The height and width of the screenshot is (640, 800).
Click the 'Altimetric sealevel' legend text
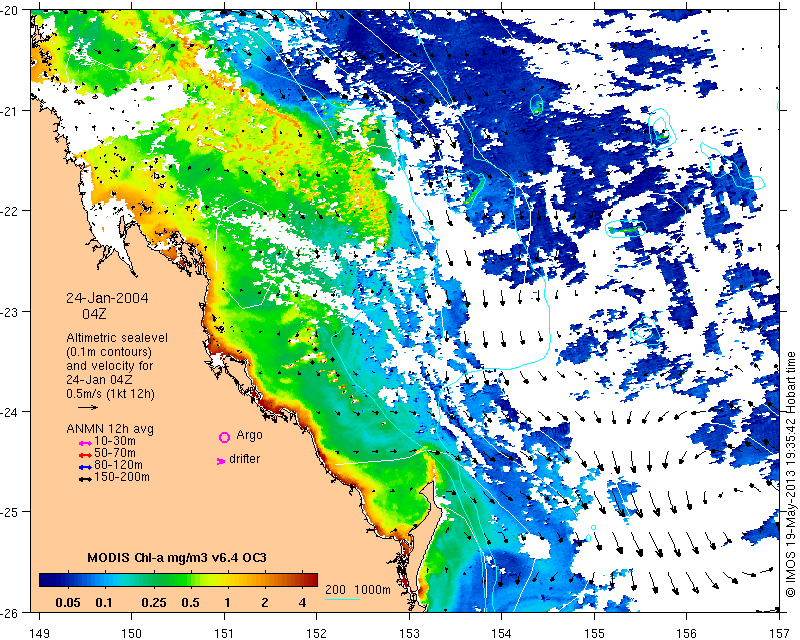coord(117,338)
